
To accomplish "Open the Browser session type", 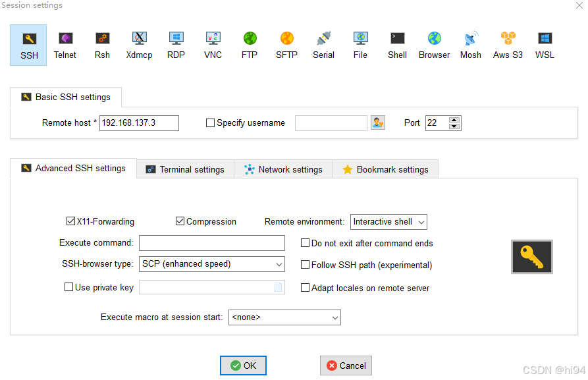I will (x=434, y=45).
